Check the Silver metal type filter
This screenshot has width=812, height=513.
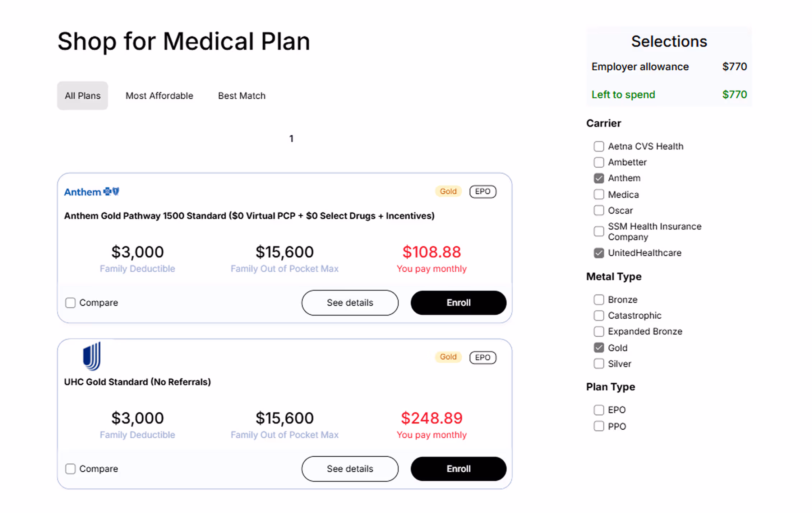(599, 364)
